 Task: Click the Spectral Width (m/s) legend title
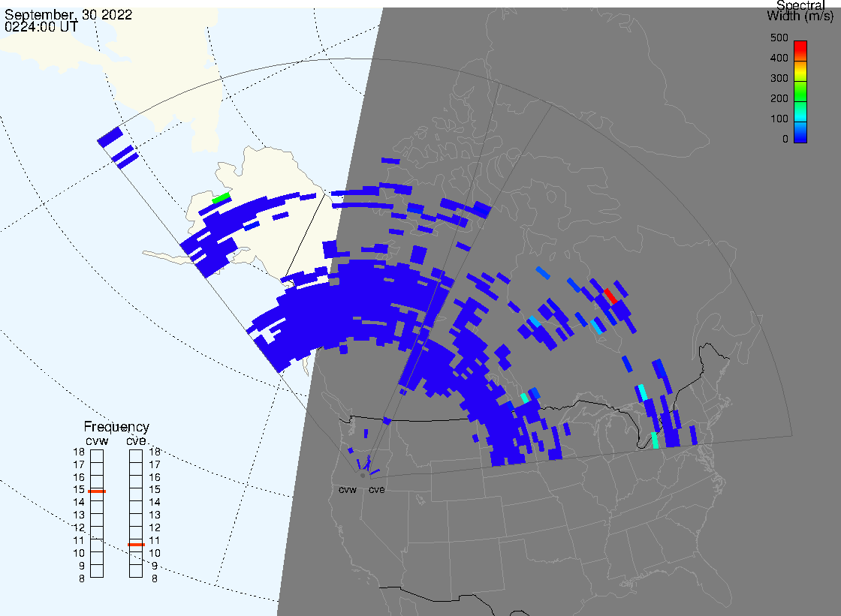tap(800, 11)
